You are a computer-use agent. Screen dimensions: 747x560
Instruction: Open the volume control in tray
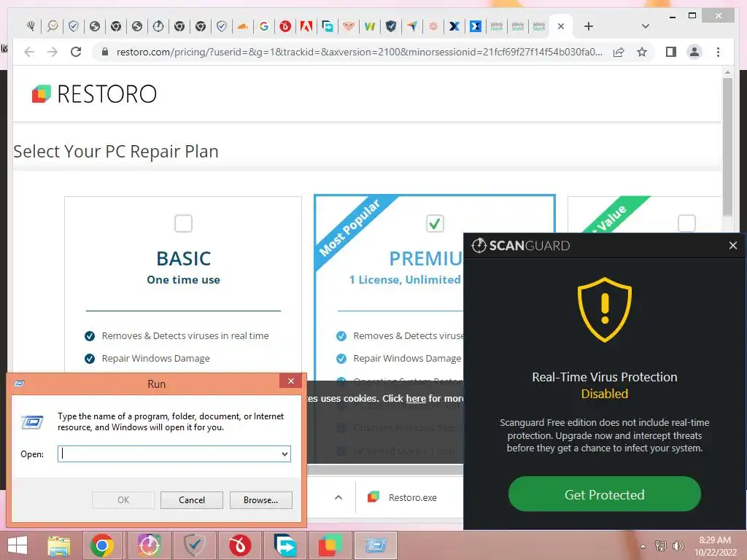pos(678,546)
